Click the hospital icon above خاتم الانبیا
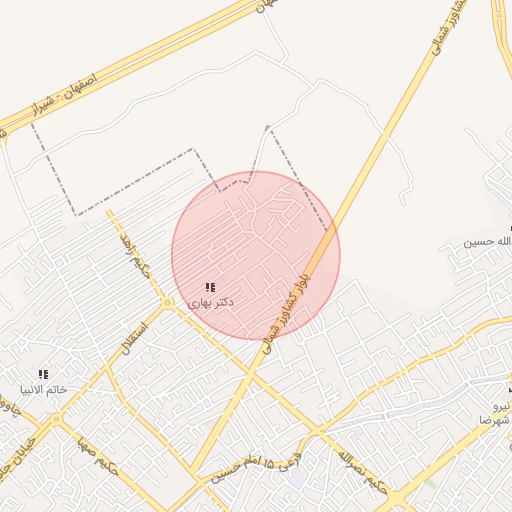Screen dimensions: 512x512 43,375
